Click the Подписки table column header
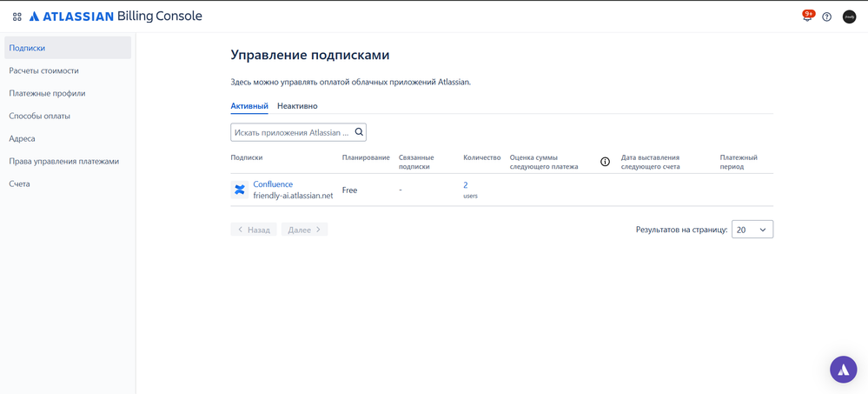The image size is (868, 394). (247, 157)
